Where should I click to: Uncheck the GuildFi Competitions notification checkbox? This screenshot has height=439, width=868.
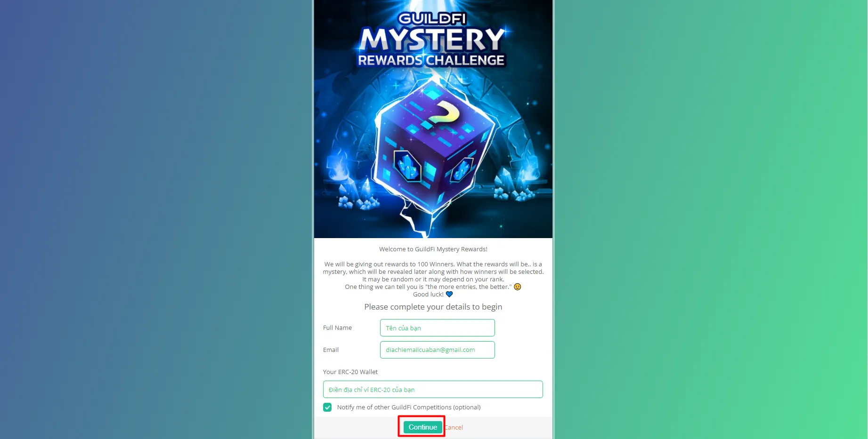[327, 407]
